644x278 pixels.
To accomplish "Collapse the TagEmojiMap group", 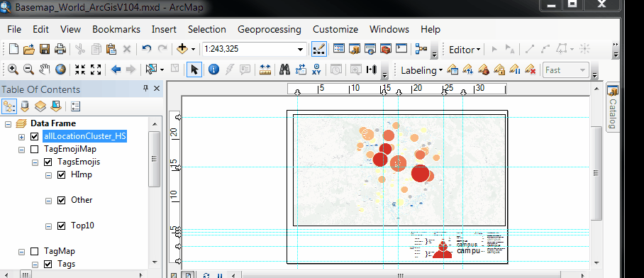I will (21, 150).
